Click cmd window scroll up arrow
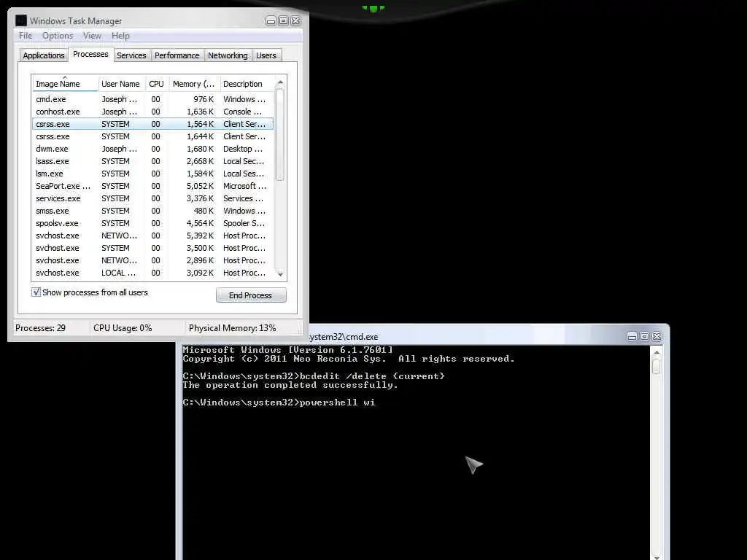Viewport: 747px width, 560px height. point(657,353)
